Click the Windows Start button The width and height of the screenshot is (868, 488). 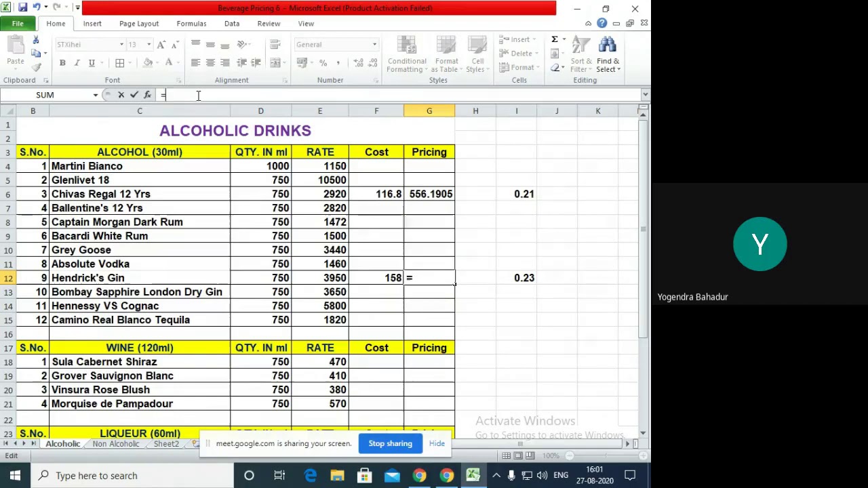(15, 476)
